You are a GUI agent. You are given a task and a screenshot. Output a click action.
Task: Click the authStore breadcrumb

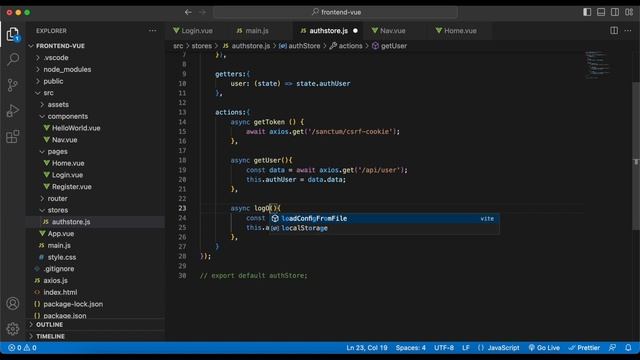click(300, 46)
